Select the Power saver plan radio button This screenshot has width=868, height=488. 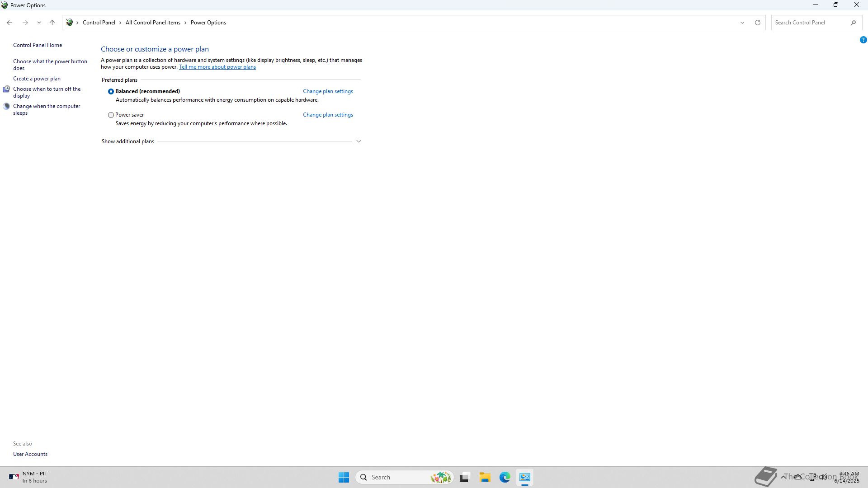111,115
